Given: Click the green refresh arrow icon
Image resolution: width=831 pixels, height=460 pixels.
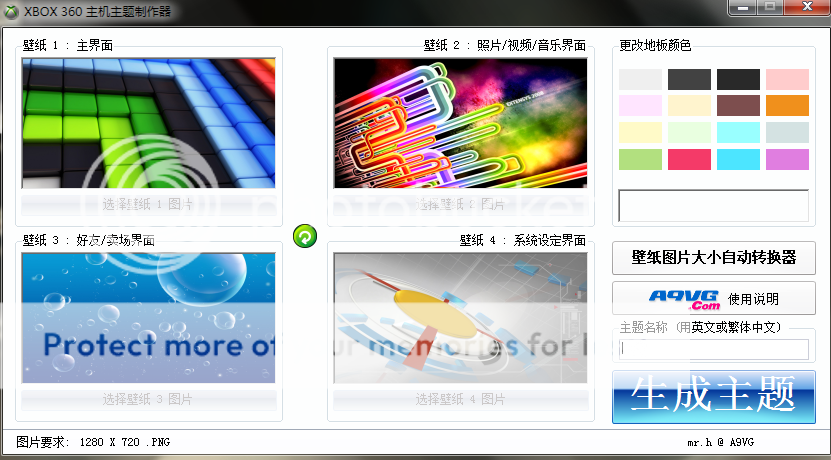Looking at the screenshot, I should pyautogui.click(x=305, y=236).
